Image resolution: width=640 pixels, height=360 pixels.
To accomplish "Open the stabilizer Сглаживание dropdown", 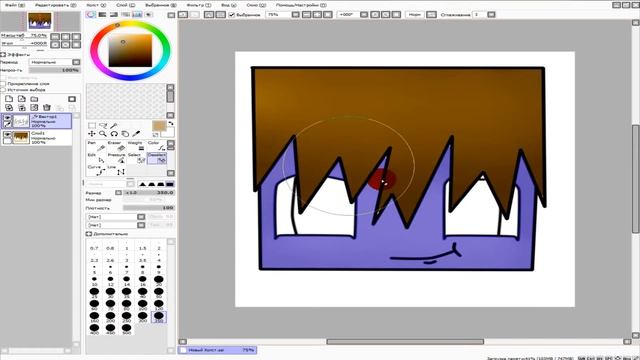I will click(x=491, y=15).
